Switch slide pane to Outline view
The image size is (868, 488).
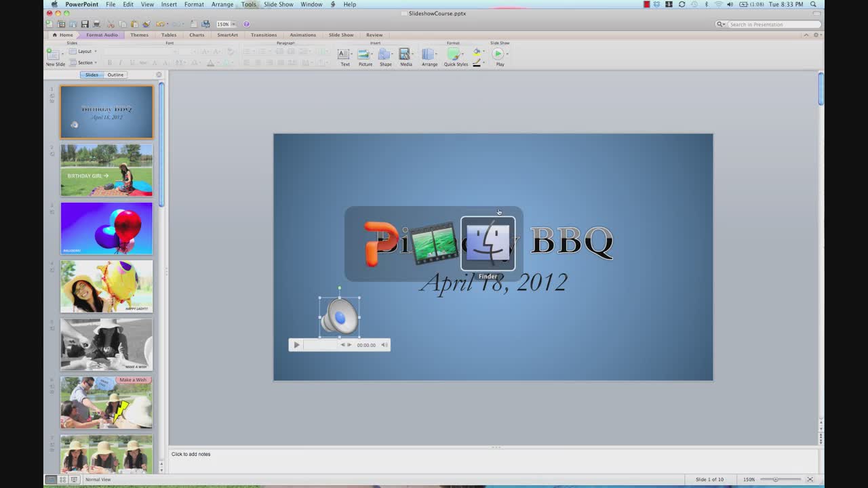[115, 75]
